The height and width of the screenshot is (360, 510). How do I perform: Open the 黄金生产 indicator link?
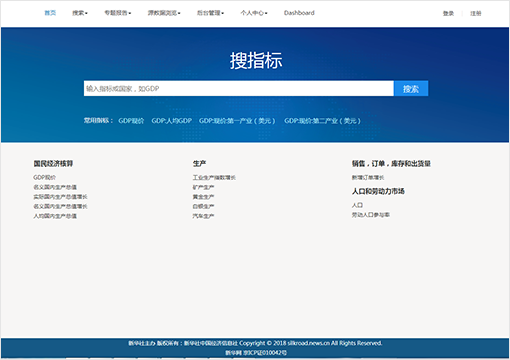(x=203, y=197)
